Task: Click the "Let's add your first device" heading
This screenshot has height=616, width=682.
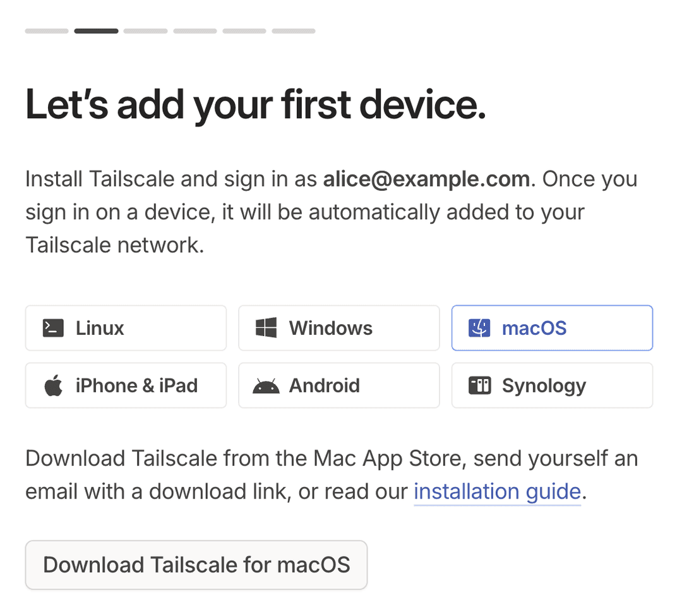Action: tap(256, 104)
